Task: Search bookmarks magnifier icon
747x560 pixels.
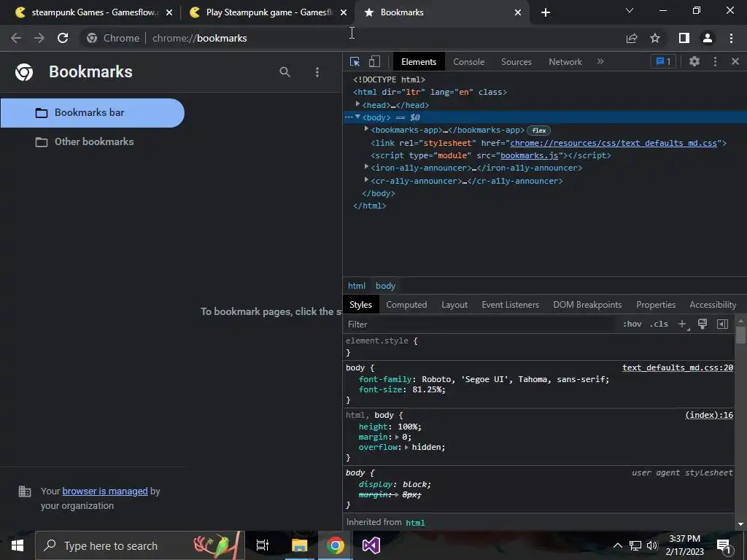Action: tap(285, 72)
